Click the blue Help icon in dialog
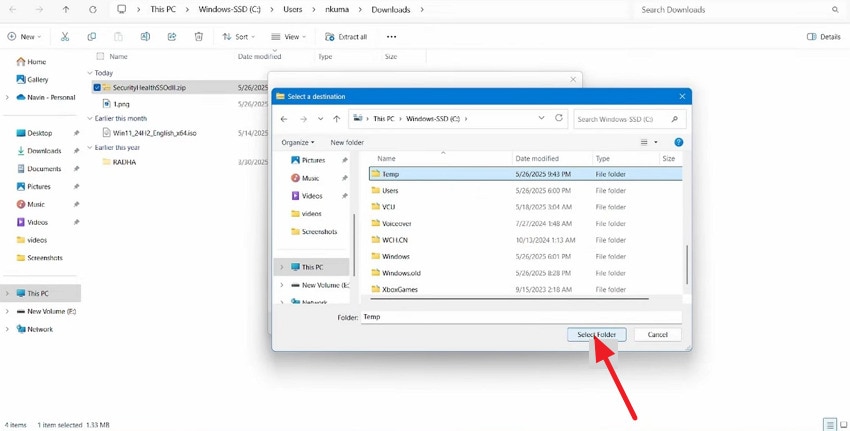Screen dimensions: 850x431 [679, 143]
